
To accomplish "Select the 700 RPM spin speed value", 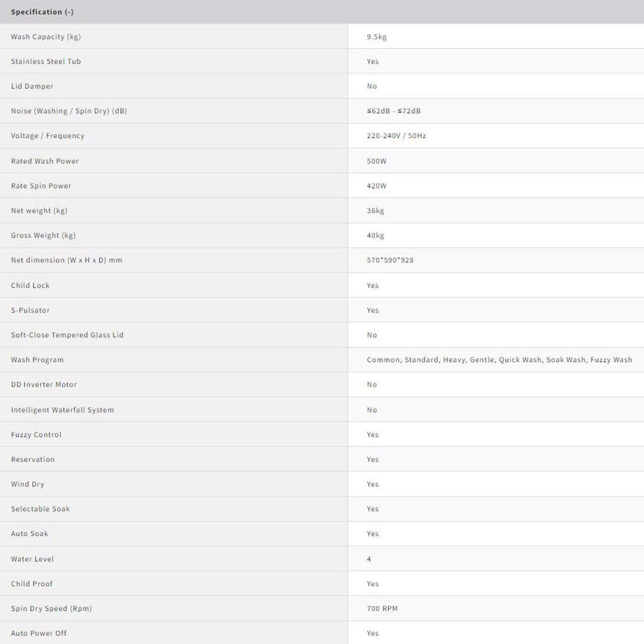I will coord(382,609).
